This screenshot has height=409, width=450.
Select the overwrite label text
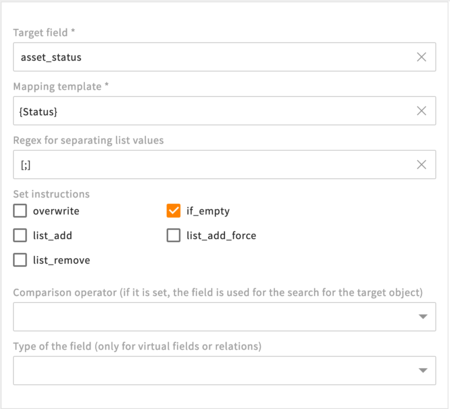coord(56,211)
